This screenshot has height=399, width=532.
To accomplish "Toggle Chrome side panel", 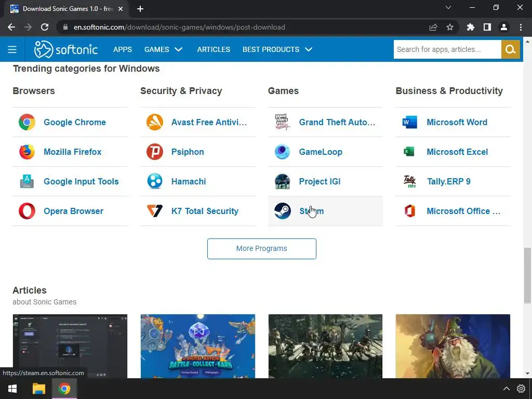I will pyautogui.click(x=487, y=27).
